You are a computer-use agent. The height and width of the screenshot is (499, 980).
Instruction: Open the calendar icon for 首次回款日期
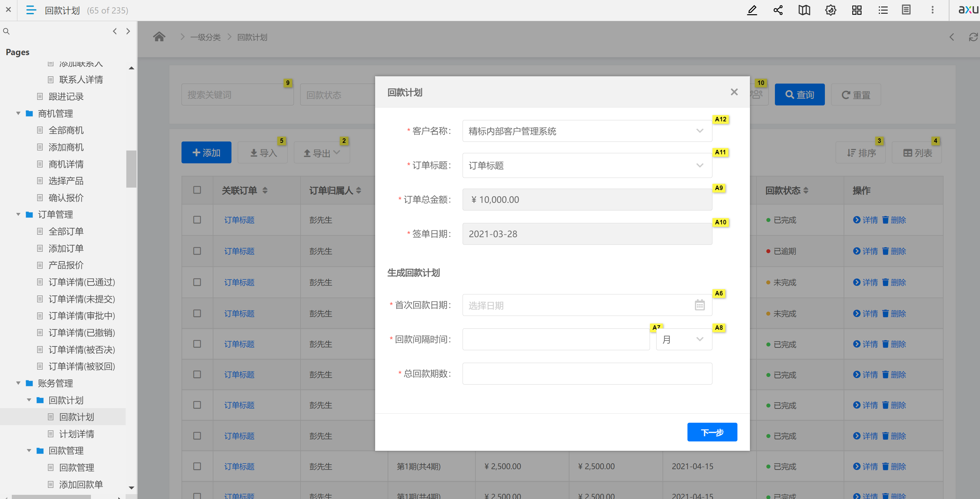[x=700, y=305]
